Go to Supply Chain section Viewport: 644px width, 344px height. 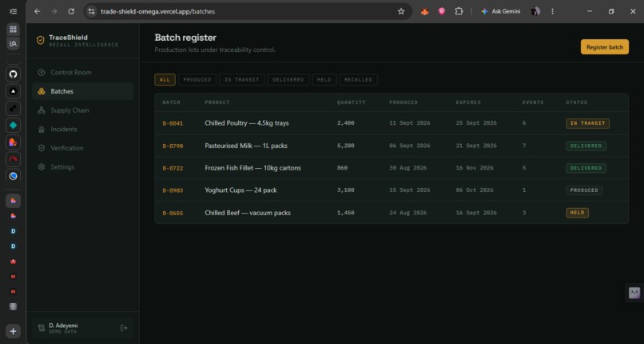click(x=82, y=110)
